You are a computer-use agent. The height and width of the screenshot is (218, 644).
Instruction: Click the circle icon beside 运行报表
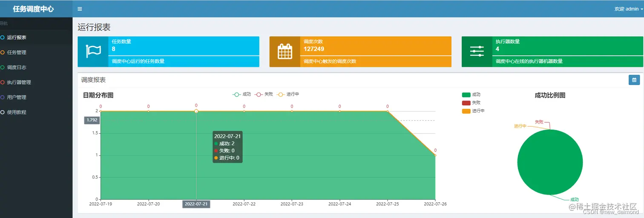pos(3,37)
